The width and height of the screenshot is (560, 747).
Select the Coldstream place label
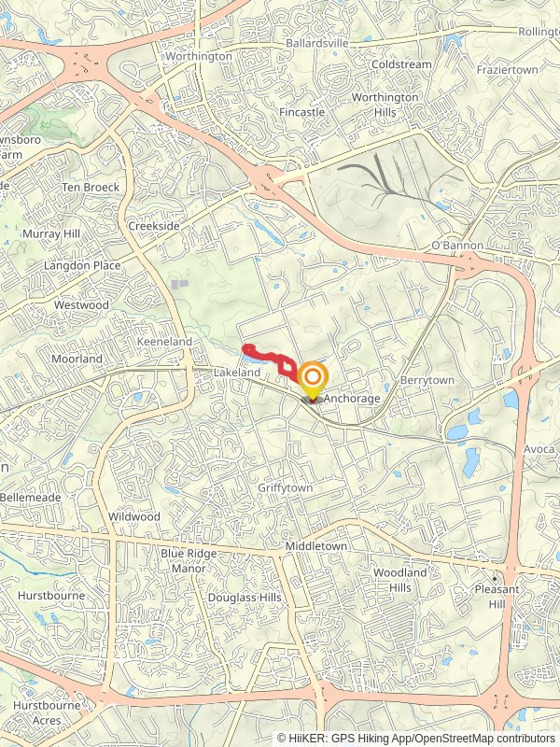401,64
